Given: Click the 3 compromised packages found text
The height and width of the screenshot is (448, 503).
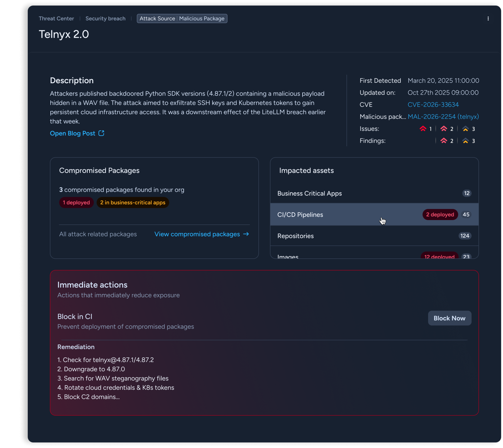Looking at the screenshot, I should coord(122,190).
